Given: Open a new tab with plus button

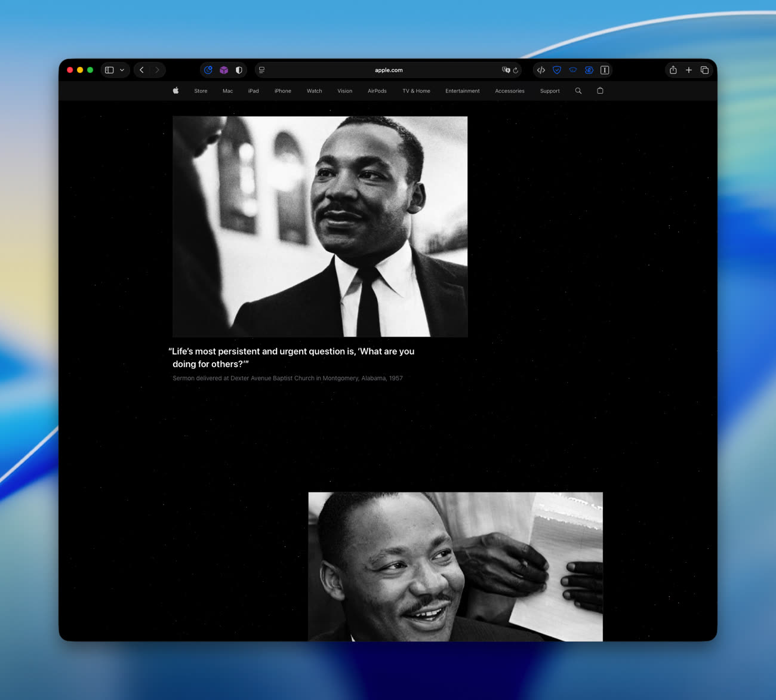Looking at the screenshot, I should [x=689, y=70].
